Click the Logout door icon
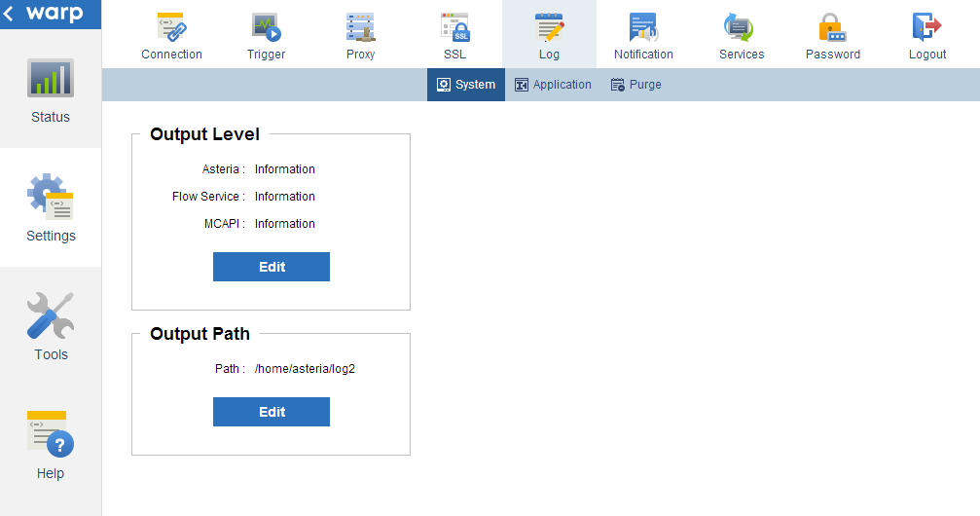The width and height of the screenshot is (980, 516). click(926, 27)
